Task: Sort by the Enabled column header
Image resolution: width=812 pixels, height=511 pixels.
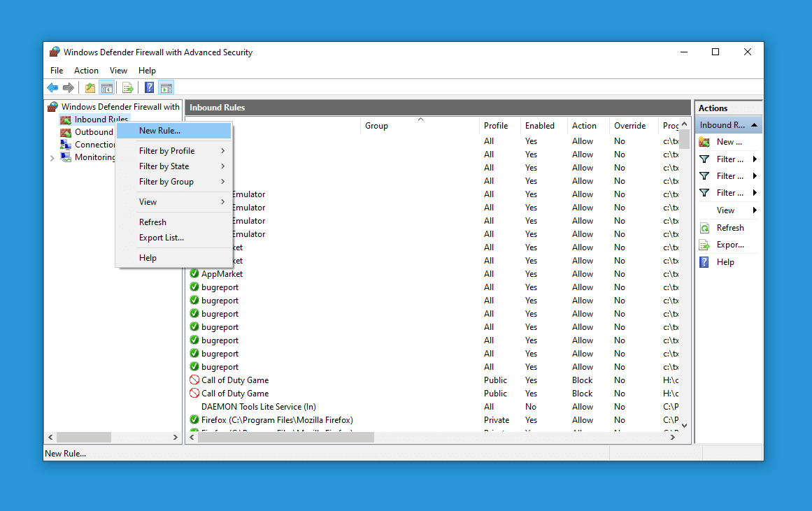Action: pos(543,126)
